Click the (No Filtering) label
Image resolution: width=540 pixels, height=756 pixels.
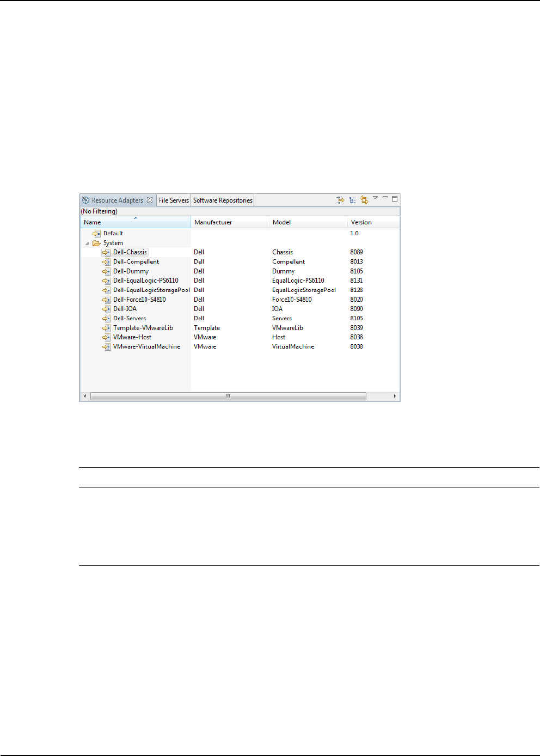click(x=99, y=211)
